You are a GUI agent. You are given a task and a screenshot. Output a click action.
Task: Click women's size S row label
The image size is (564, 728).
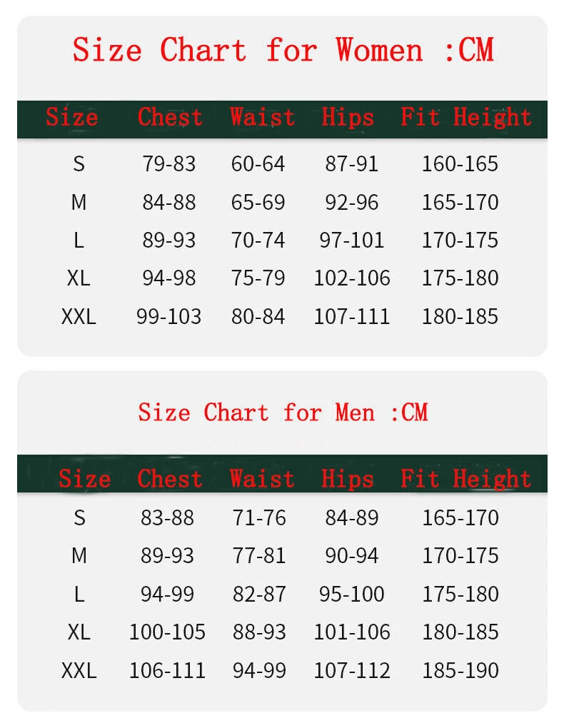pyautogui.click(x=79, y=164)
